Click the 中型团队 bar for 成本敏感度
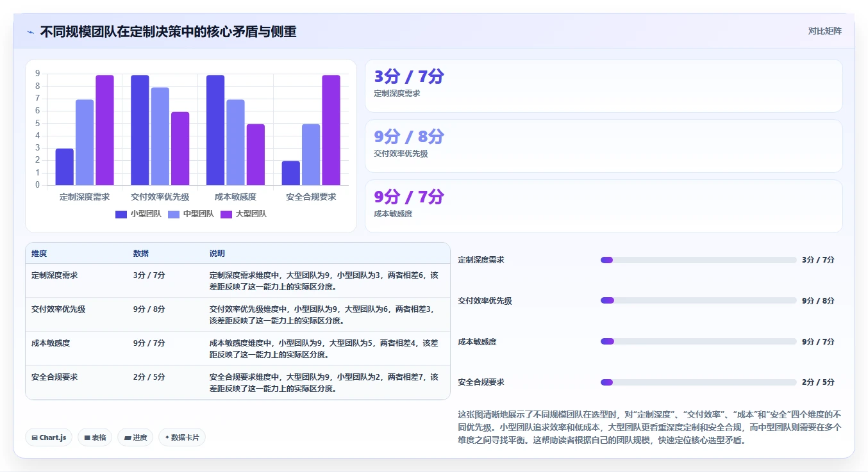This screenshot has width=868, height=472. (235, 142)
